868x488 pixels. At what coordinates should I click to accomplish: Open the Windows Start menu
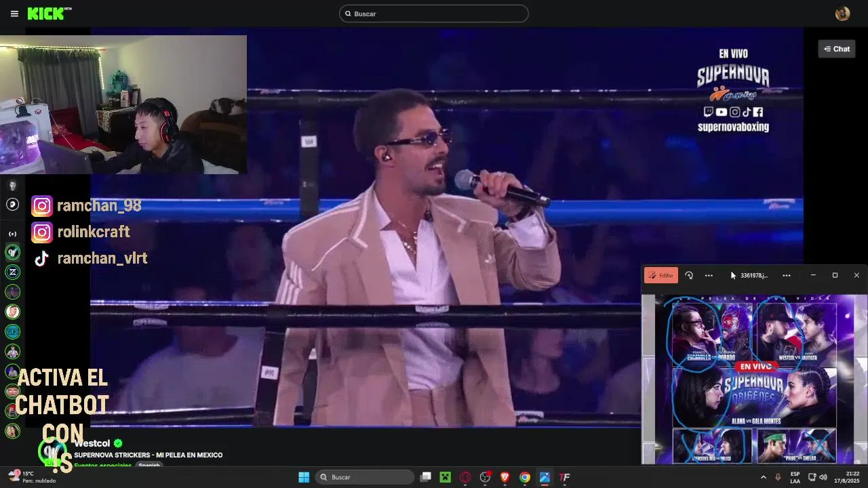[304, 477]
